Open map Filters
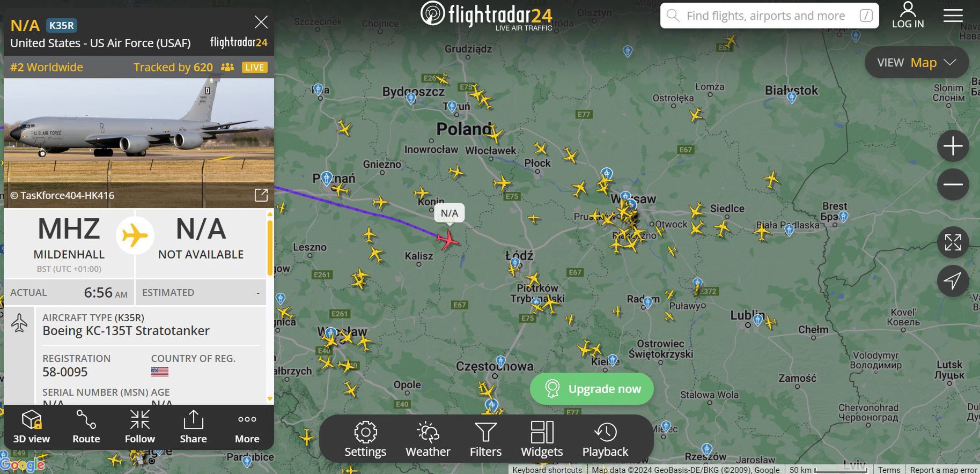The width and height of the screenshot is (980, 474). pos(485,439)
